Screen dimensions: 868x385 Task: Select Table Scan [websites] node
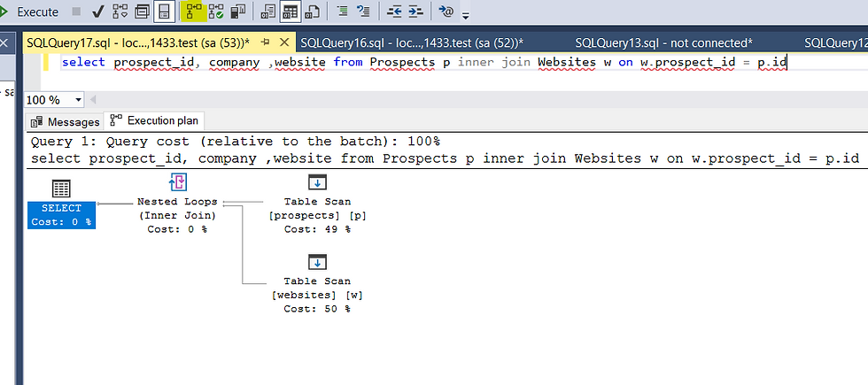click(317, 283)
